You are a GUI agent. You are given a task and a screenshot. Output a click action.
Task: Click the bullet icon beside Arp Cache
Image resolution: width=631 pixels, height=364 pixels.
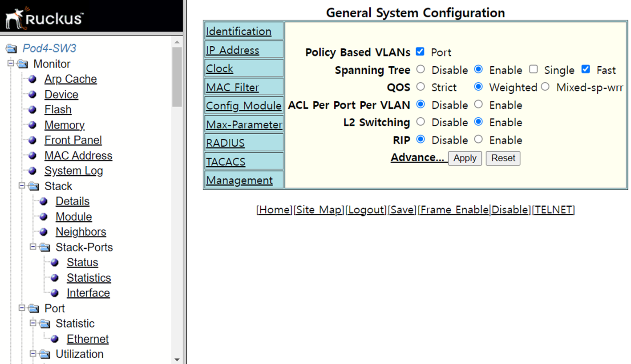pyautogui.click(x=32, y=80)
